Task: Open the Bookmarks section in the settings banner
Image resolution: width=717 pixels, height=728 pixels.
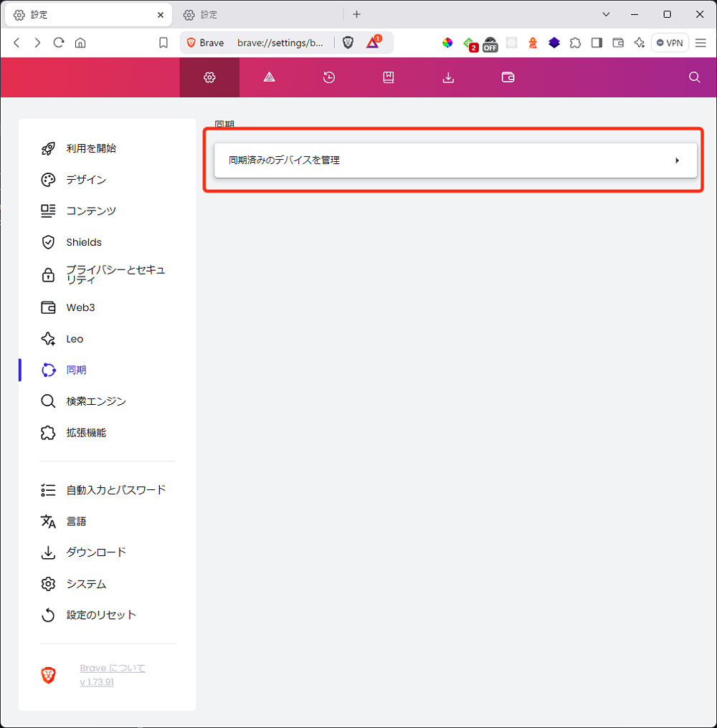Action: 388,77
